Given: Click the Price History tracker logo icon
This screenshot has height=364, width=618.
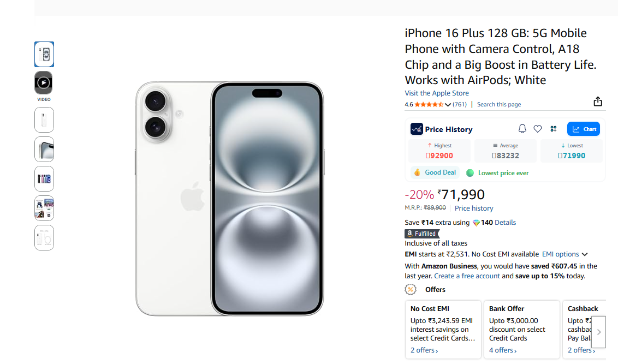Looking at the screenshot, I should 417,129.
